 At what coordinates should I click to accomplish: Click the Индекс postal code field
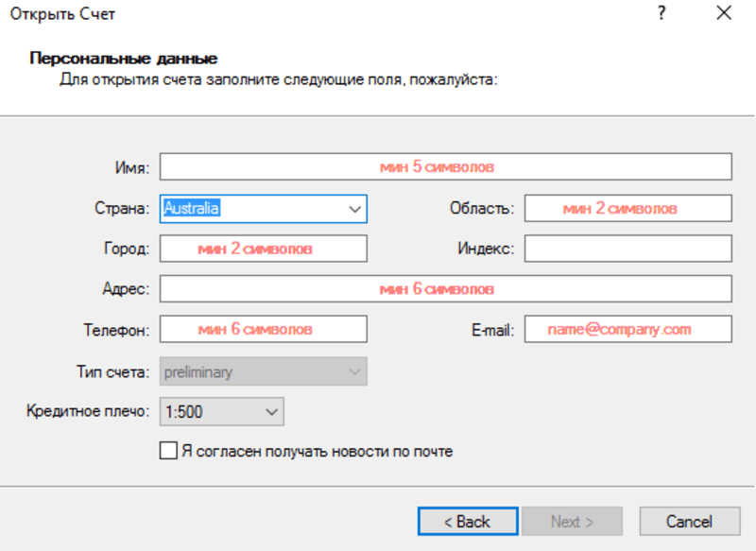click(627, 249)
